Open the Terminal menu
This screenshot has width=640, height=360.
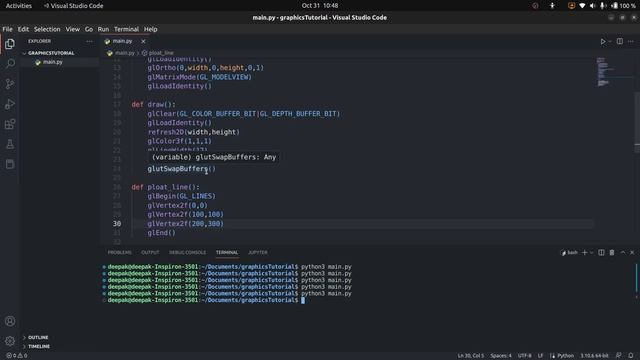point(127,29)
